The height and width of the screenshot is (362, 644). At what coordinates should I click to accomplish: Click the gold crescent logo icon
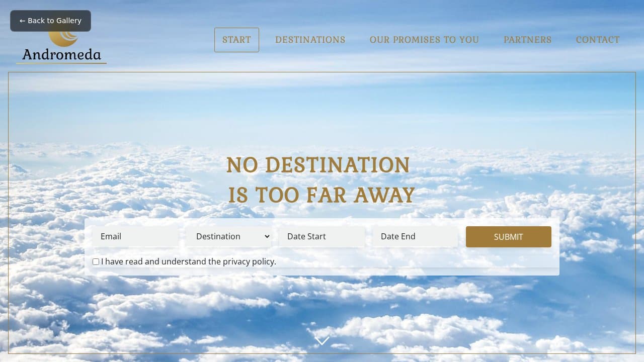click(x=64, y=38)
